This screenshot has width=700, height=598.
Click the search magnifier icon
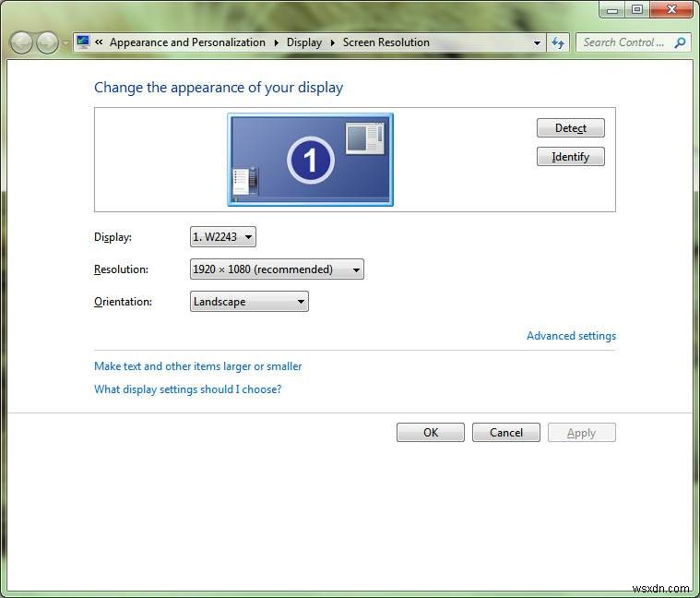[680, 42]
